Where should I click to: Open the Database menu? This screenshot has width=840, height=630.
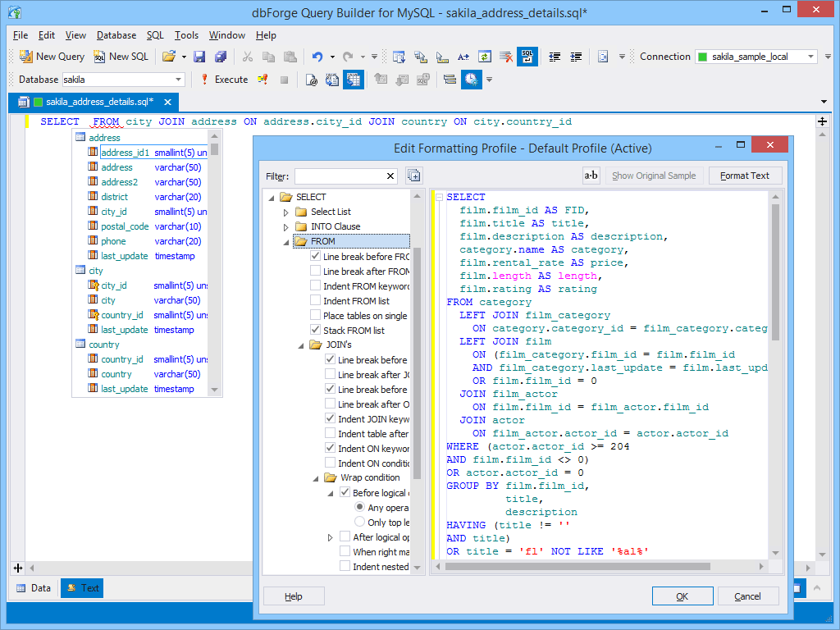pos(116,35)
